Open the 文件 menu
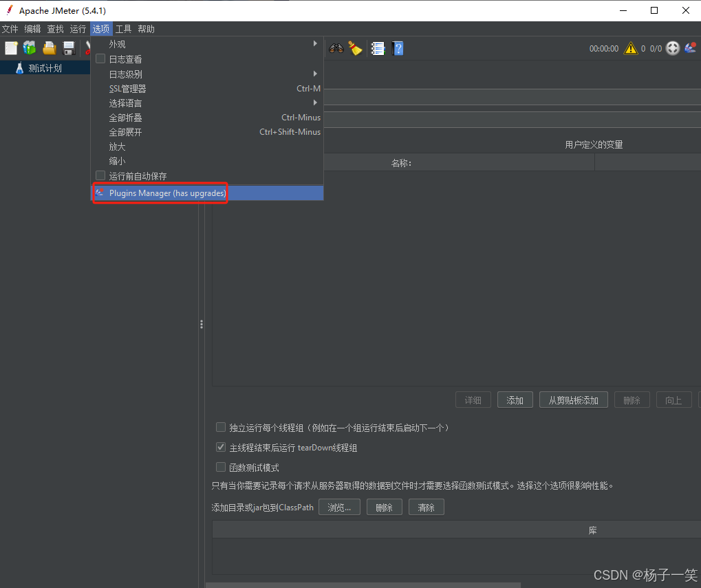The width and height of the screenshot is (701, 588). (10, 29)
